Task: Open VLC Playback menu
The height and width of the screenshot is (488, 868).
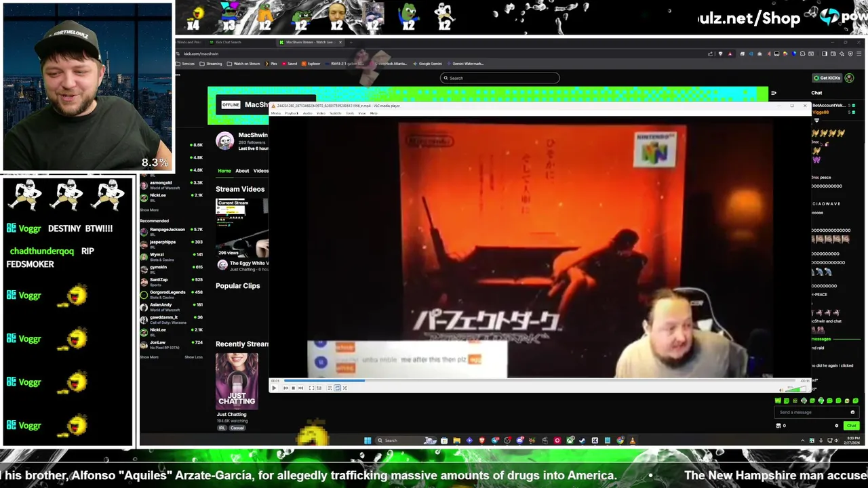Action: point(292,113)
